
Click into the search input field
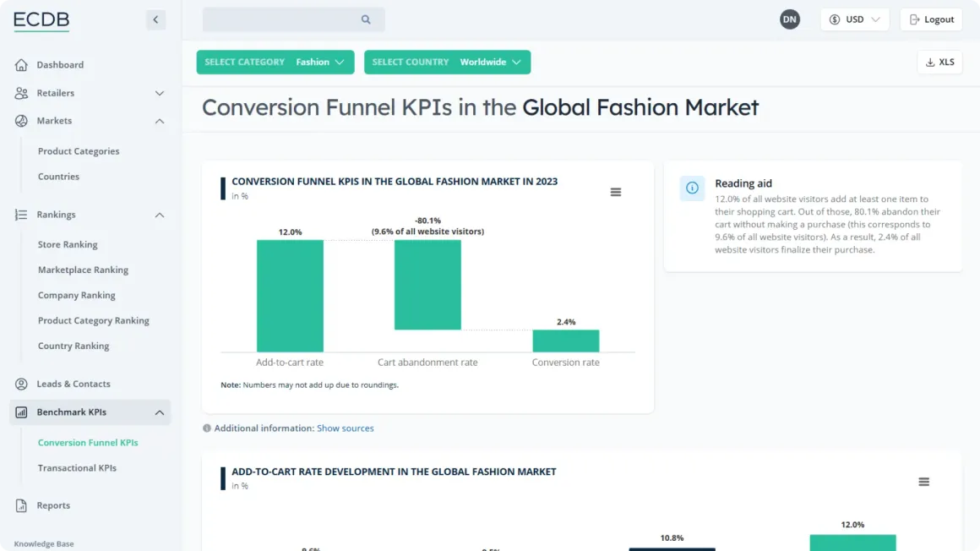[x=293, y=19]
